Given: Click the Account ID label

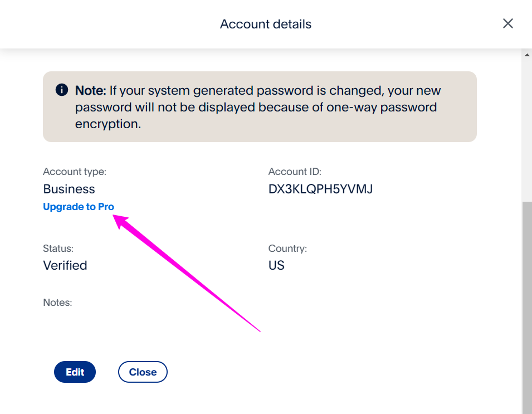Looking at the screenshot, I should (x=295, y=172).
